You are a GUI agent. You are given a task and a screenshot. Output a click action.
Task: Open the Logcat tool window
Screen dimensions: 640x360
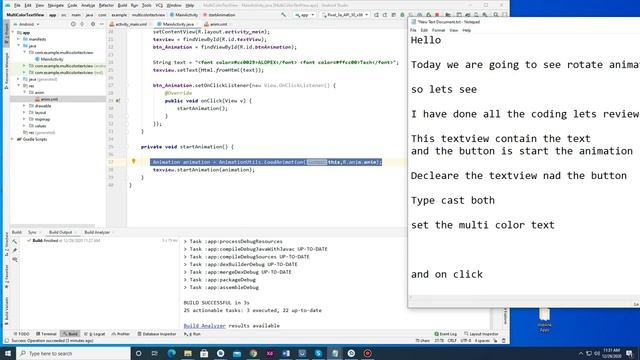(x=95, y=334)
